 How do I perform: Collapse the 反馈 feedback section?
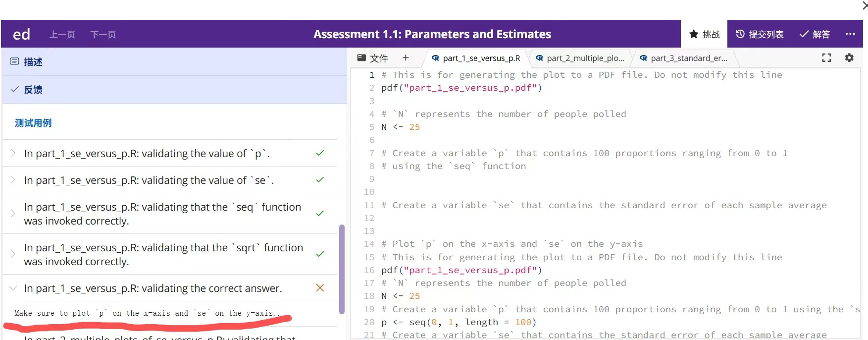(x=174, y=90)
